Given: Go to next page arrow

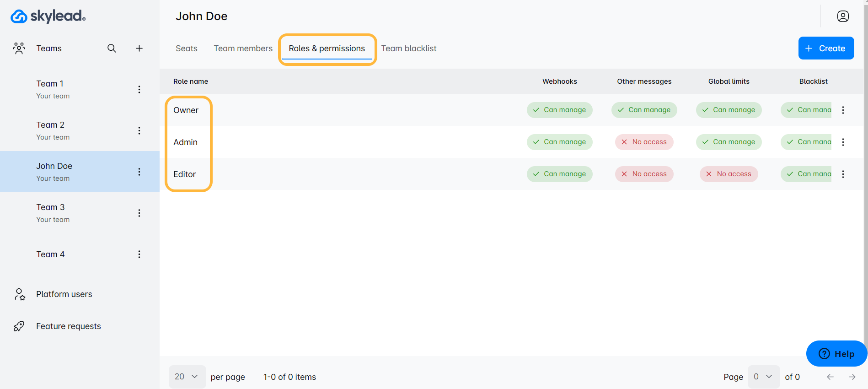Looking at the screenshot, I should 852,377.
